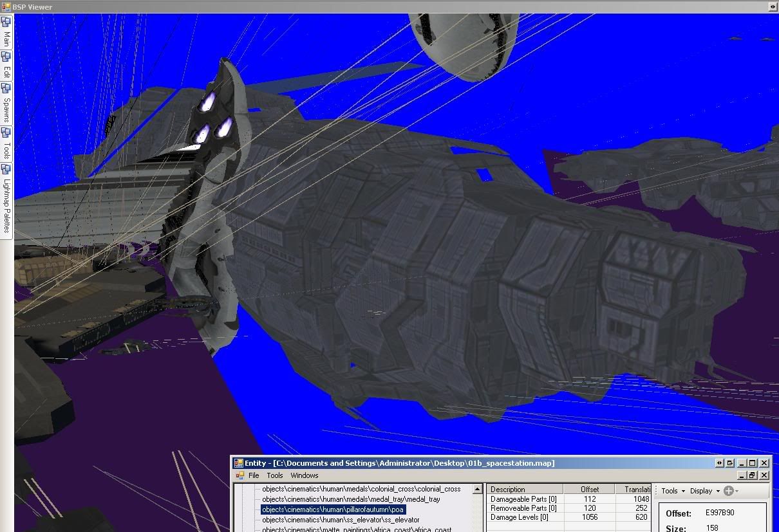Minimize the Entity window
The image size is (779, 532).
coord(742,463)
